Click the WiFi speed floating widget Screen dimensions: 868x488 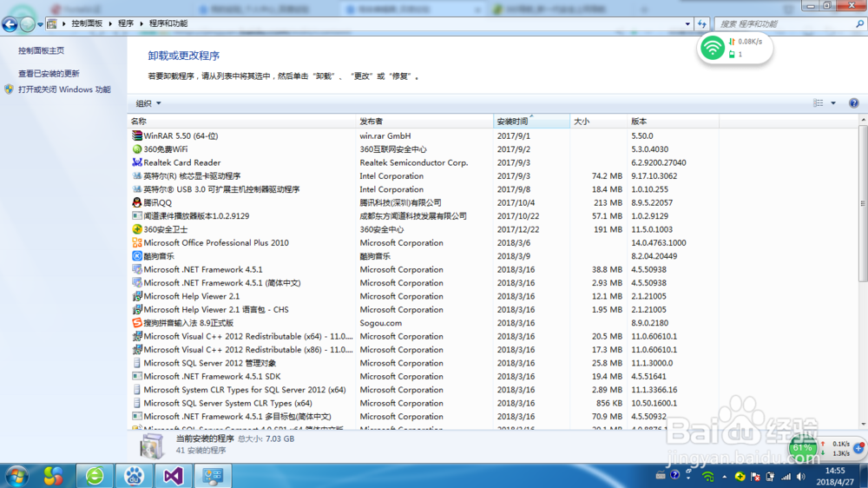pos(734,48)
